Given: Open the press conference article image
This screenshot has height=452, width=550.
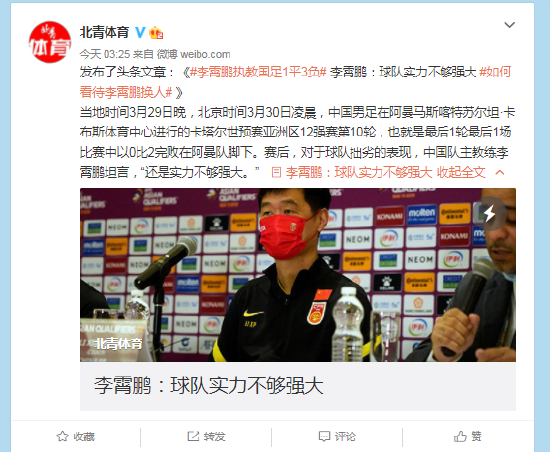Looking at the screenshot, I should coord(298,275).
